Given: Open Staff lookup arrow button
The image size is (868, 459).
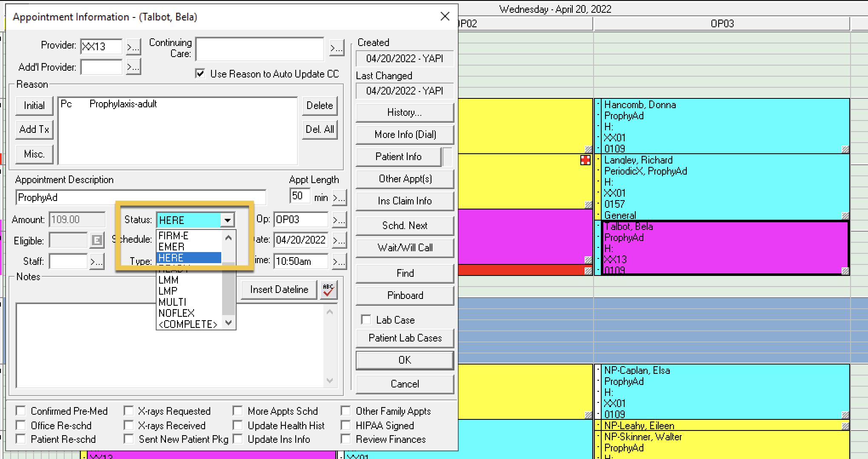Looking at the screenshot, I should click(97, 261).
